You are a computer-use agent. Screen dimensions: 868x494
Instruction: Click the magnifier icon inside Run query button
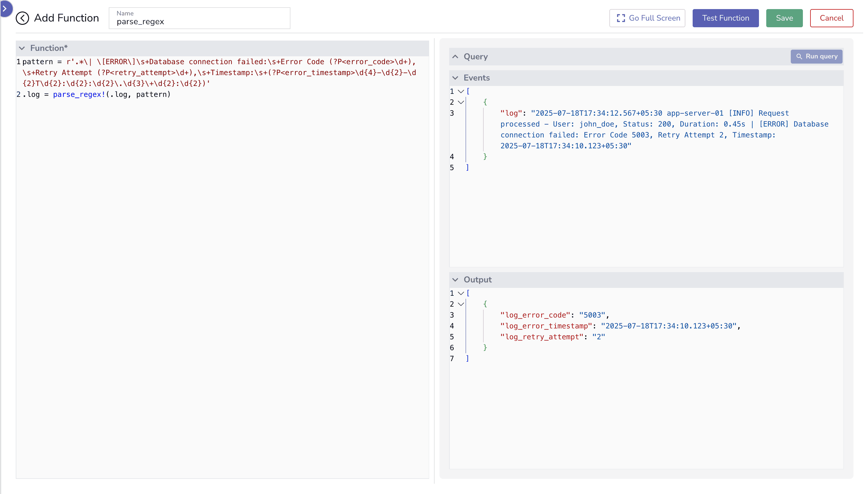pyautogui.click(x=798, y=56)
